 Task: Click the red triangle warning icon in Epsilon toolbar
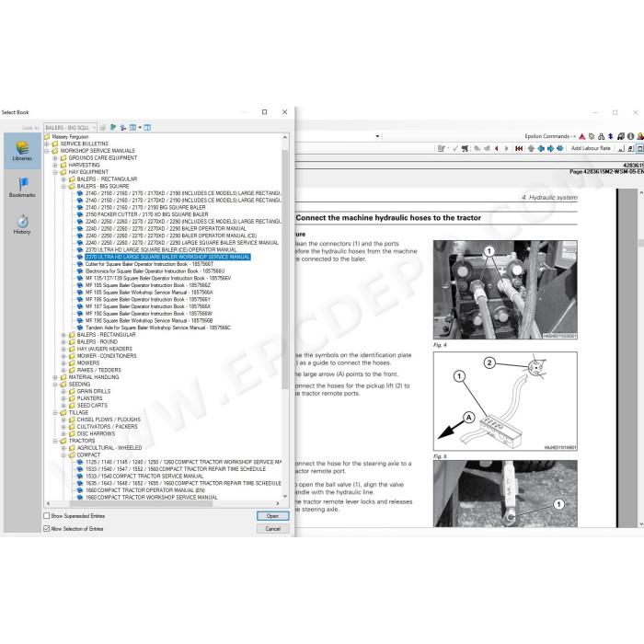click(582, 136)
